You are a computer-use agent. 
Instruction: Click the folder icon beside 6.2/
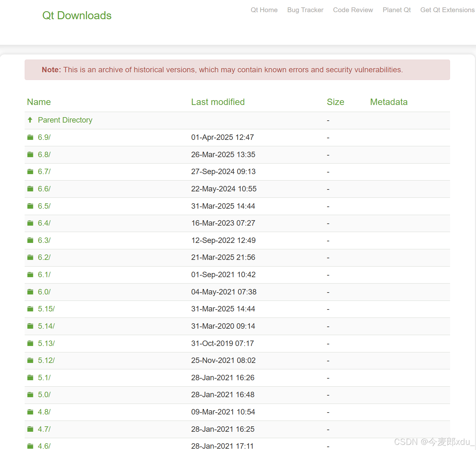[x=30, y=257]
